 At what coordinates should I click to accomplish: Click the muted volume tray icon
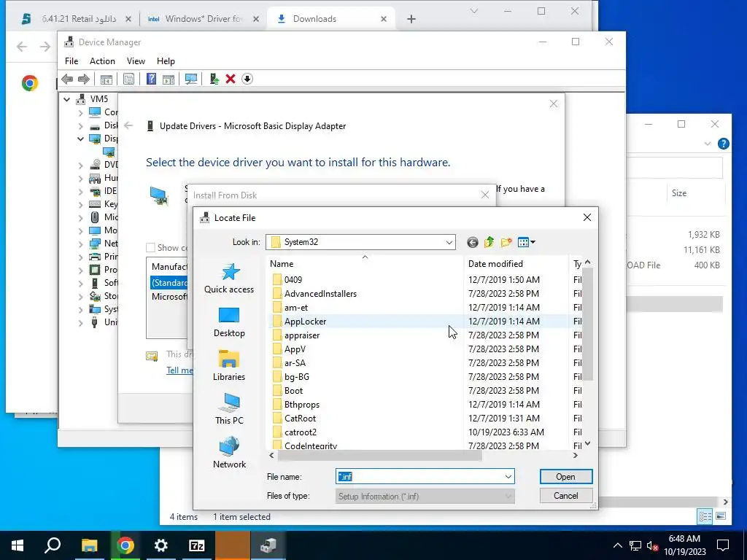tap(652, 545)
